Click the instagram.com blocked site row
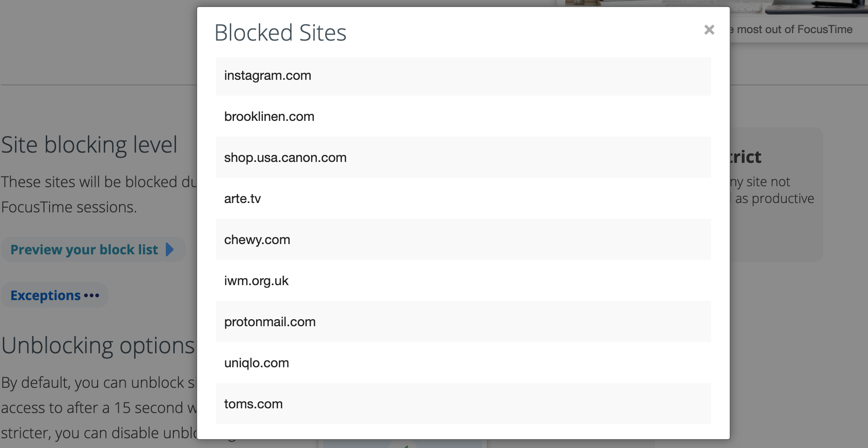The image size is (868, 448). [463, 77]
